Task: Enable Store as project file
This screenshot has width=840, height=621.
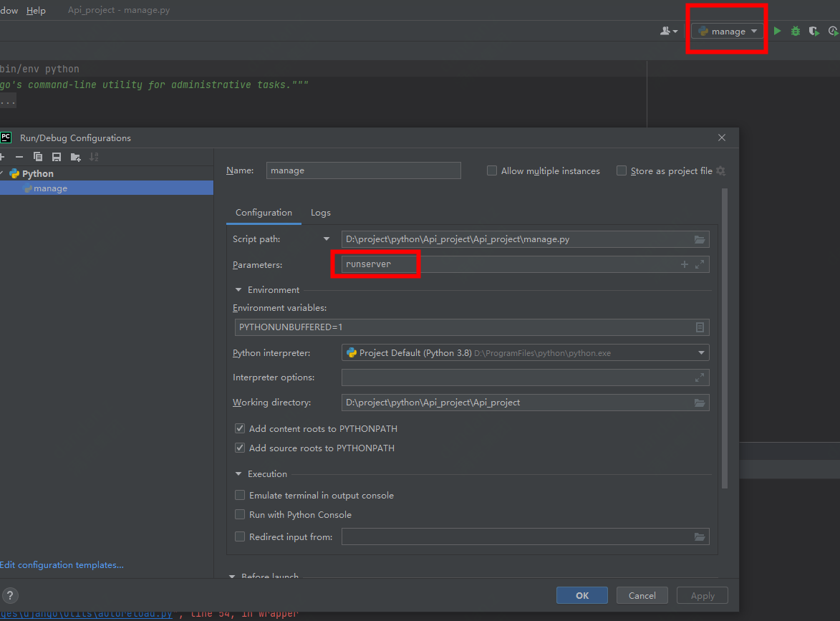Action: (622, 171)
